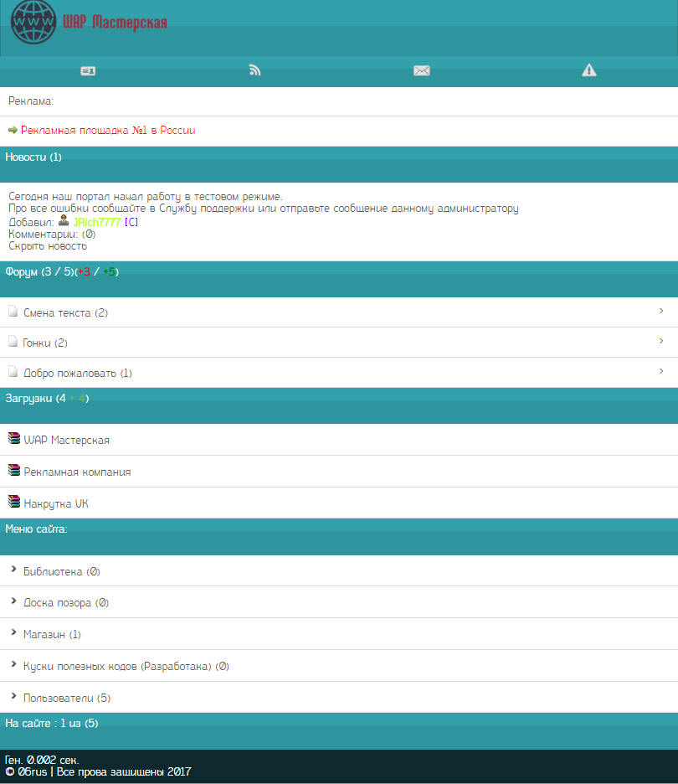Image resolution: width=678 pixels, height=784 pixels.
Task: Click the user avatar icon near JRich7777
Action: [64, 221]
